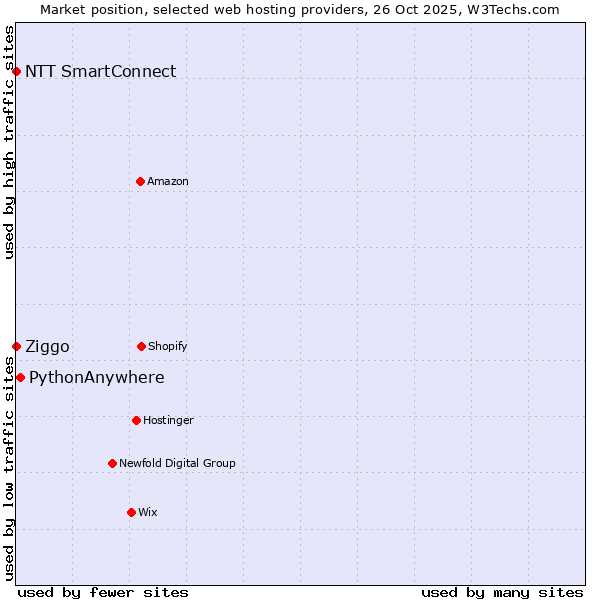Pick the Hostinger data point marker
Image resolution: width=600 pixels, height=600 pixels.
point(136,420)
